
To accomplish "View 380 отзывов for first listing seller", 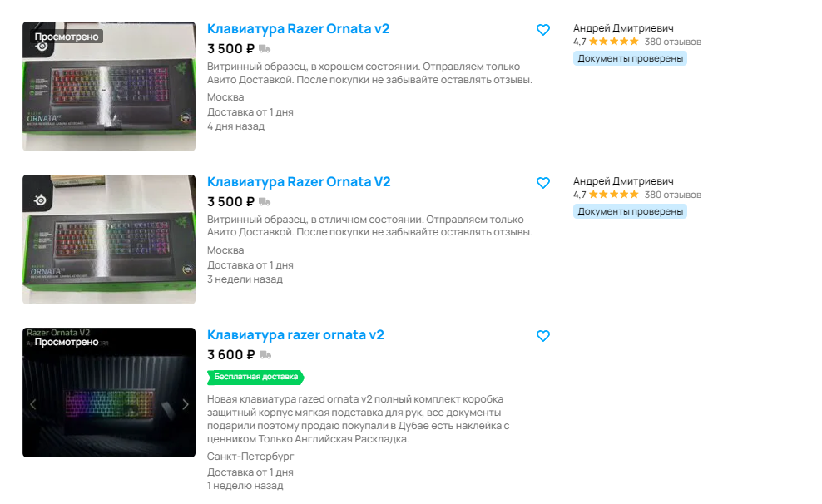I will 672,42.
